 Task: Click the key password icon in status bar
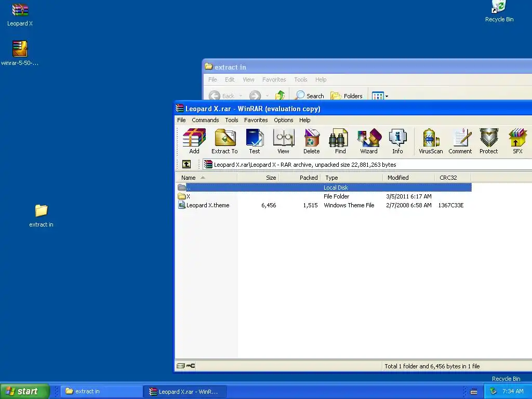point(191,366)
